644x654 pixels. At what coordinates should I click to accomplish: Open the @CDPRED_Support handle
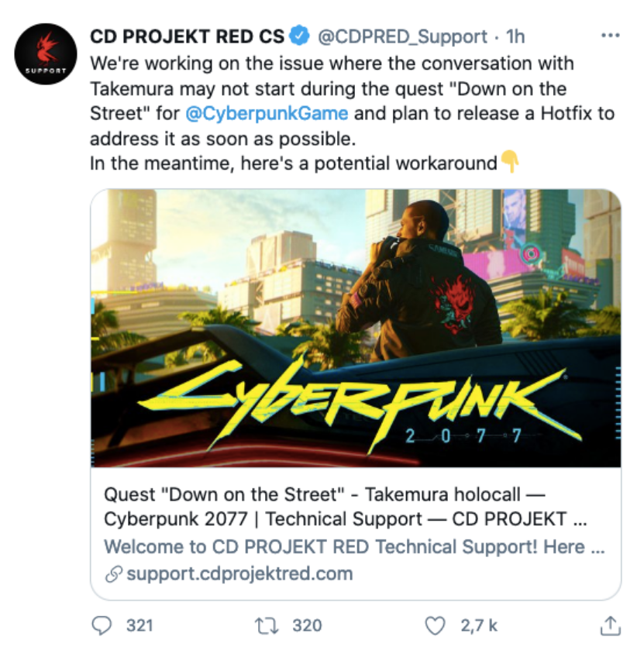[x=403, y=36]
